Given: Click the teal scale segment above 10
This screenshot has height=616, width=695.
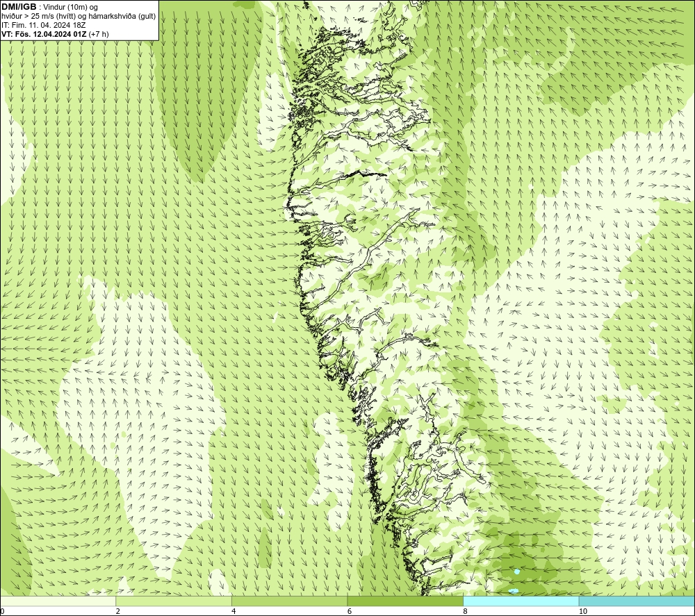Looking at the screenshot, I should (x=637, y=601).
